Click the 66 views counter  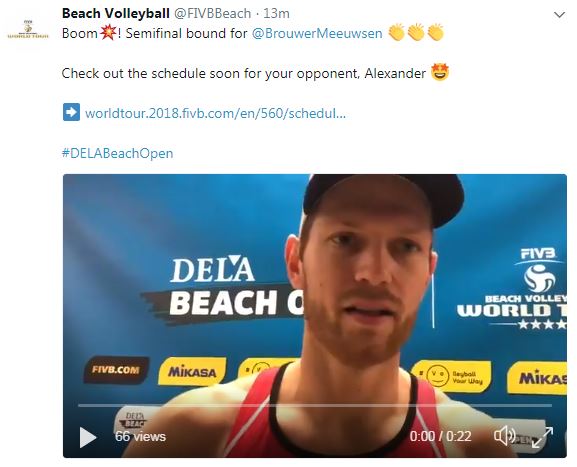140,436
